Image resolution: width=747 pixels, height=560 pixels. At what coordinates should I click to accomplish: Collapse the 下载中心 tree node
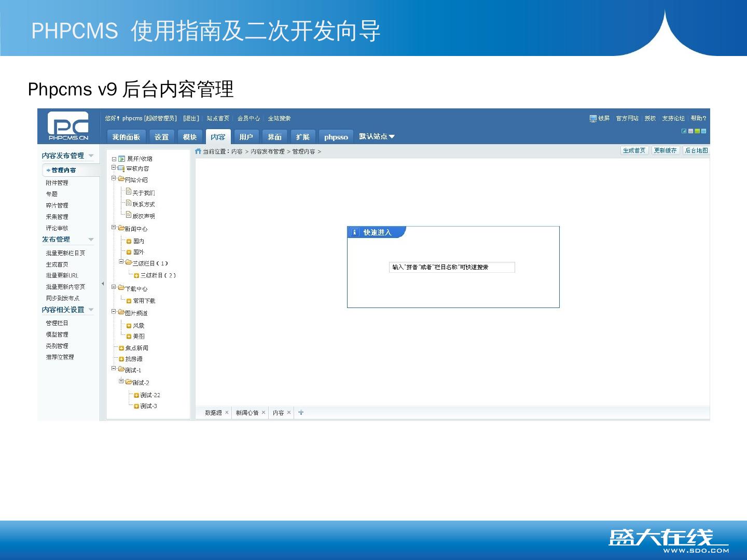pos(114,287)
